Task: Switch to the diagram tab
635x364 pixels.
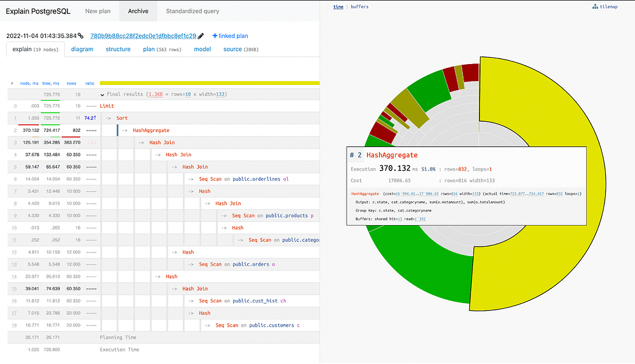Action: (82, 49)
